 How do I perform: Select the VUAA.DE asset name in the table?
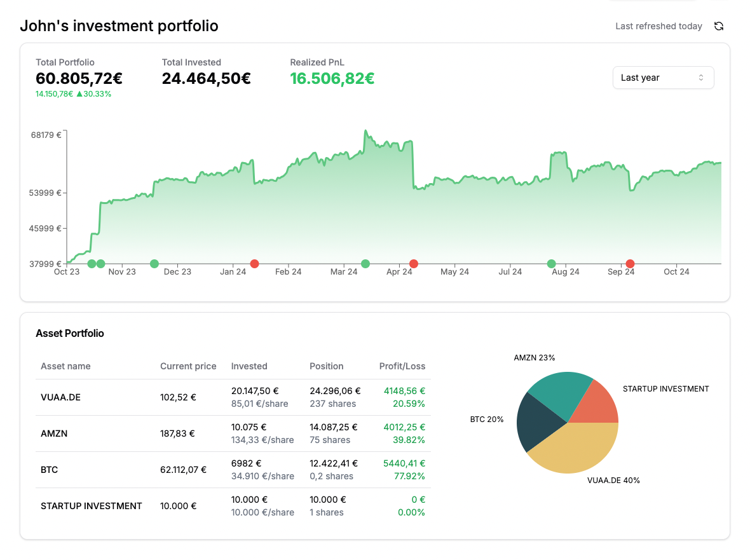(60, 397)
